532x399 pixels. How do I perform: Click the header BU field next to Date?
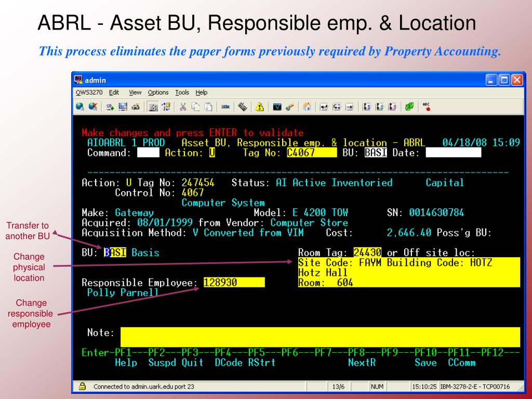[376, 153]
